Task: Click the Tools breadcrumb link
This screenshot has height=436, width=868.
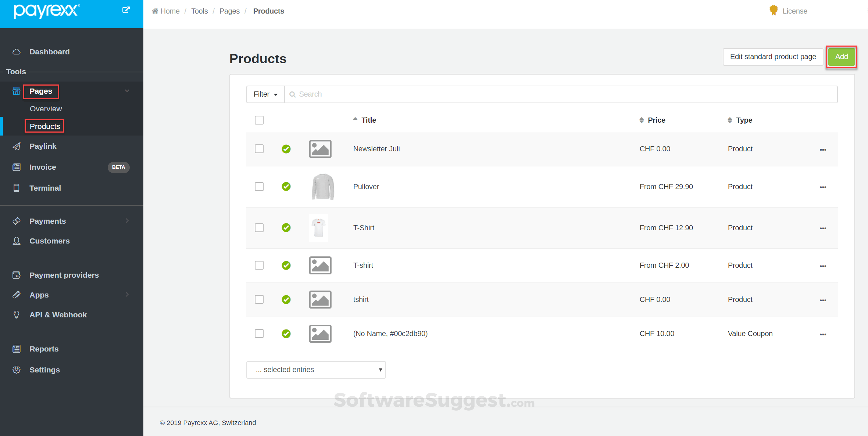Action: pos(199,11)
